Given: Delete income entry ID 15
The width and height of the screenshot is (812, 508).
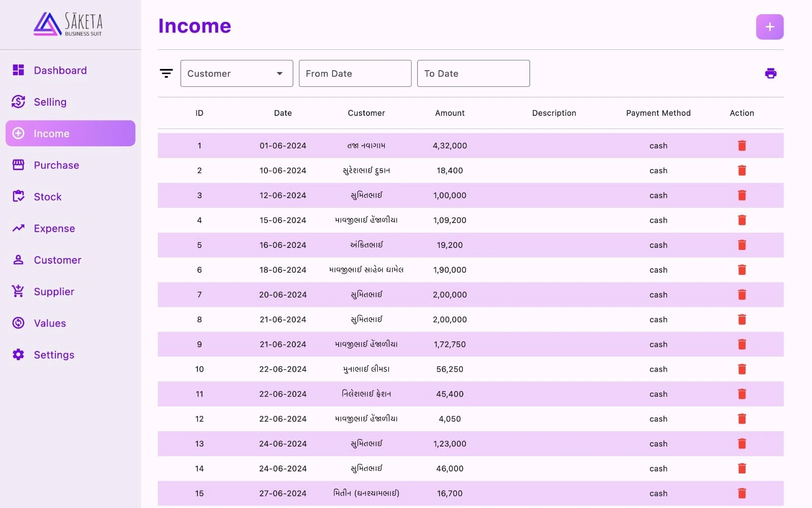Looking at the screenshot, I should (742, 493).
